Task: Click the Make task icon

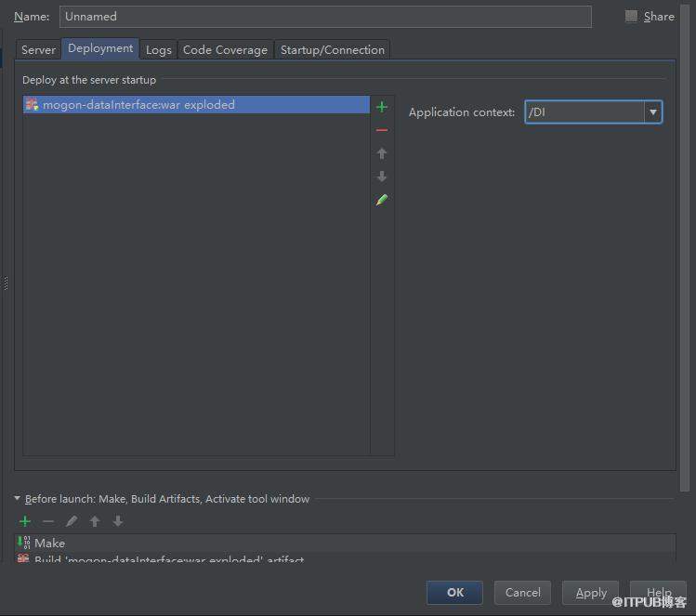Action: tap(23, 543)
